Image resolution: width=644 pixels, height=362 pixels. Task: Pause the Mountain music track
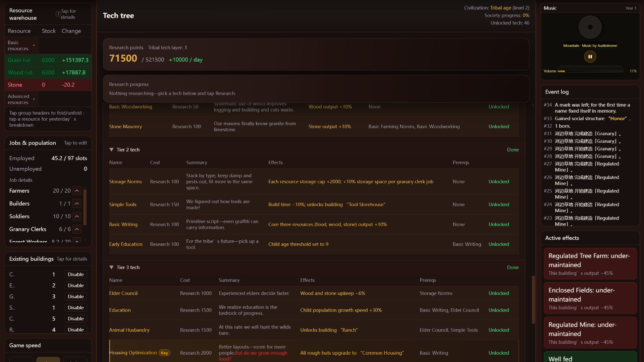coord(590,57)
